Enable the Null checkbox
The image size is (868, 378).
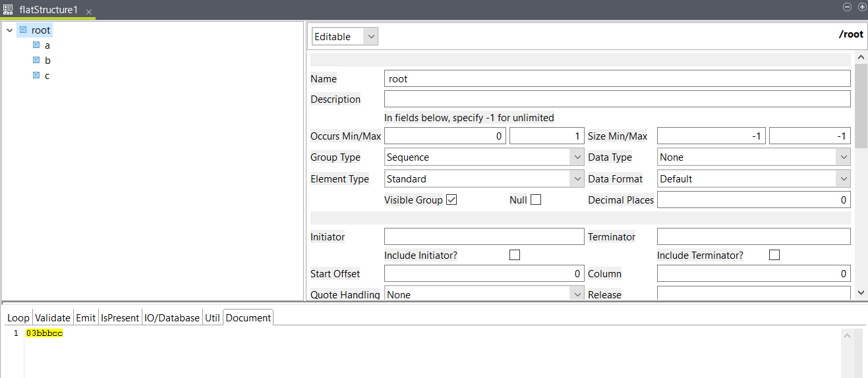[536, 200]
